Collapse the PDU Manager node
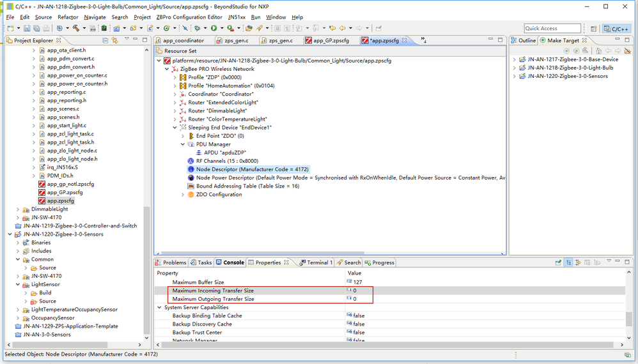Screen dimensions: 638x364 tap(183, 144)
